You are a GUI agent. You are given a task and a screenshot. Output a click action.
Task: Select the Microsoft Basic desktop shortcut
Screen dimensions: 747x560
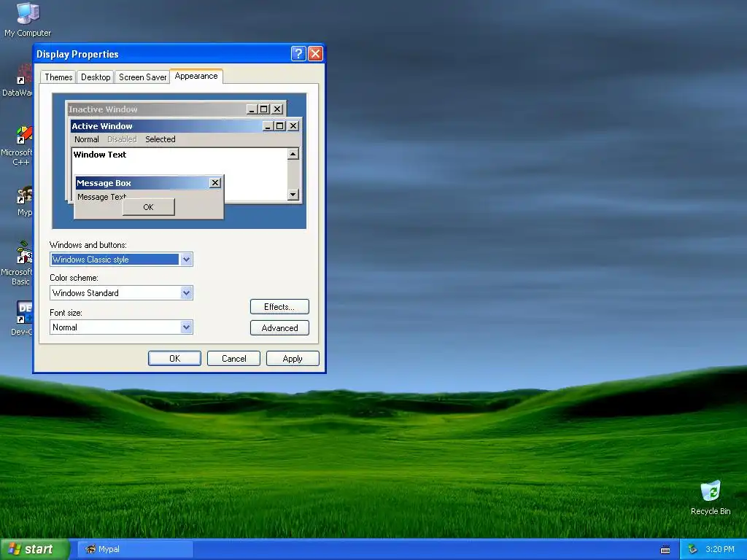tap(18, 262)
